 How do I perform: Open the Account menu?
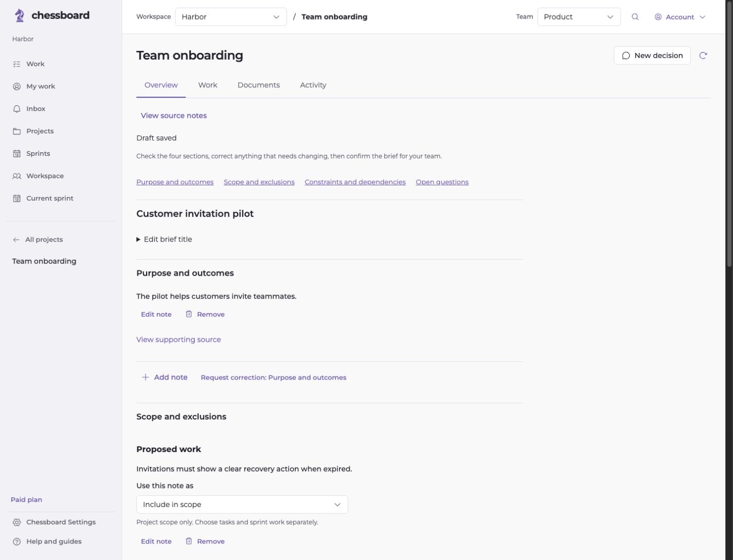click(x=680, y=17)
